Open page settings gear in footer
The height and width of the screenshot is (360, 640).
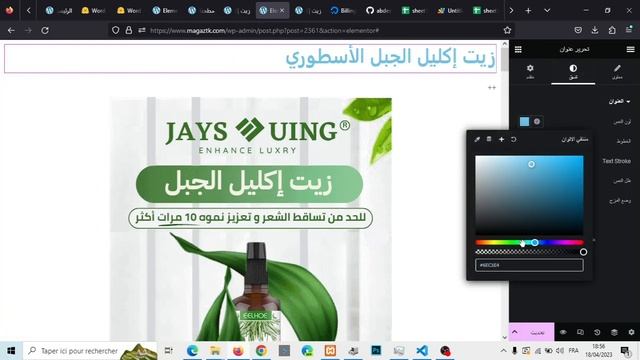coord(631,332)
